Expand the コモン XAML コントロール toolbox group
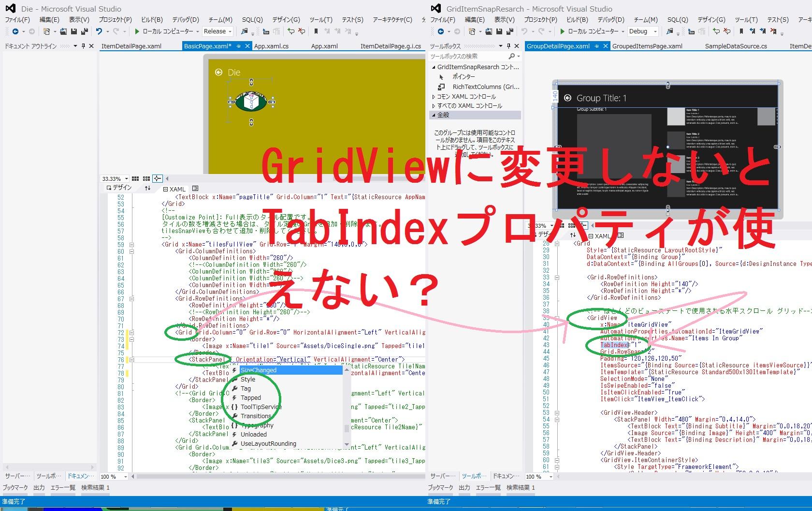This screenshot has height=511, width=812. (x=434, y=97)
